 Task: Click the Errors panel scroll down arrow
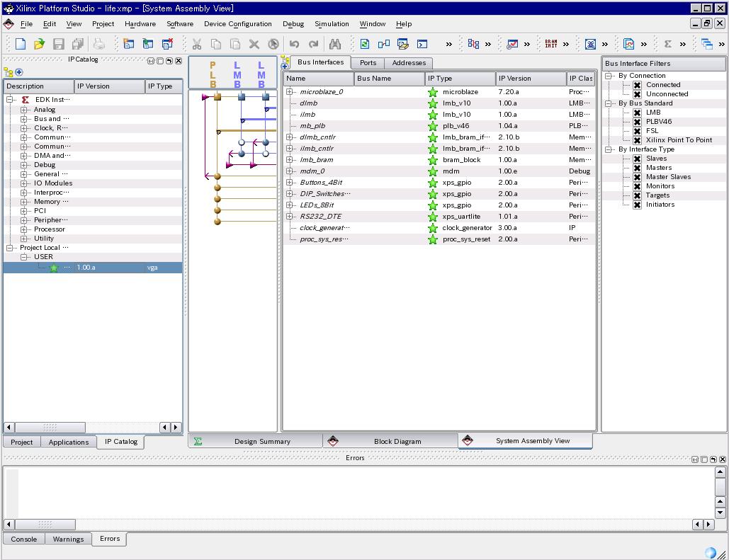coord(720,513)
